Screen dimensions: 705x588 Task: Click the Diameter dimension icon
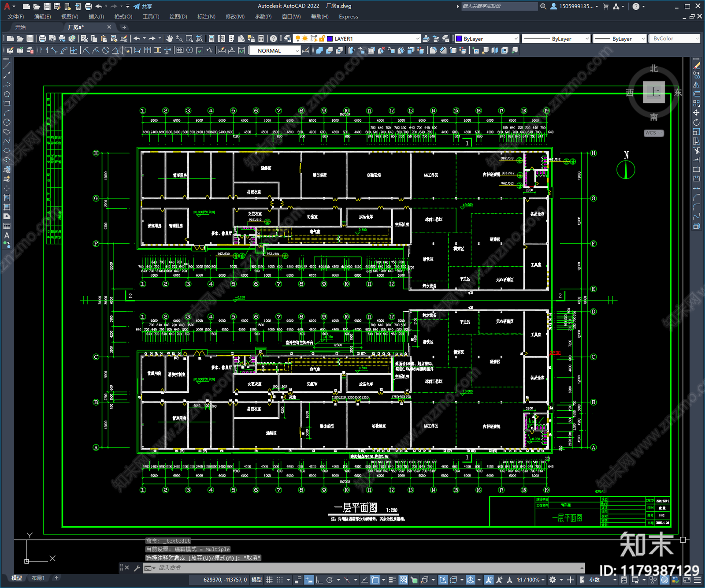point(106,50)
